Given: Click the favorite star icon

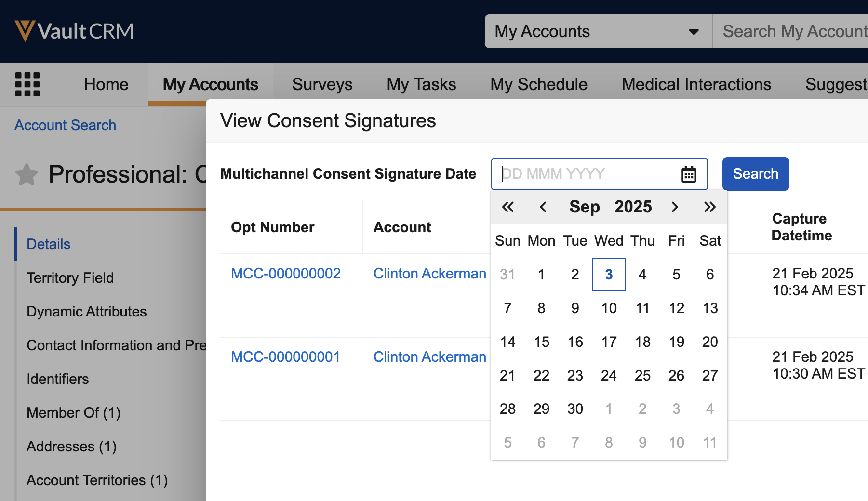Looking at the screenshot, I should [27, 174].
